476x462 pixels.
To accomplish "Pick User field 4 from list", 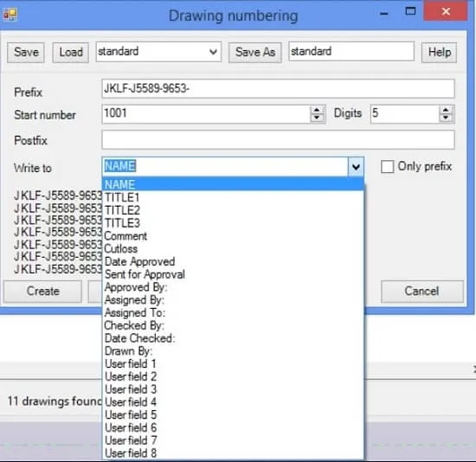I will coord(233,402).
